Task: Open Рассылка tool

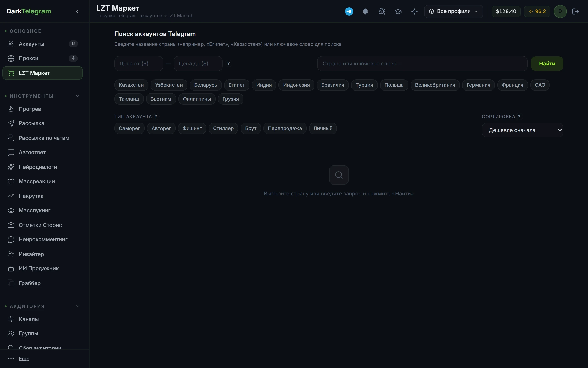Action: (42, 123)
